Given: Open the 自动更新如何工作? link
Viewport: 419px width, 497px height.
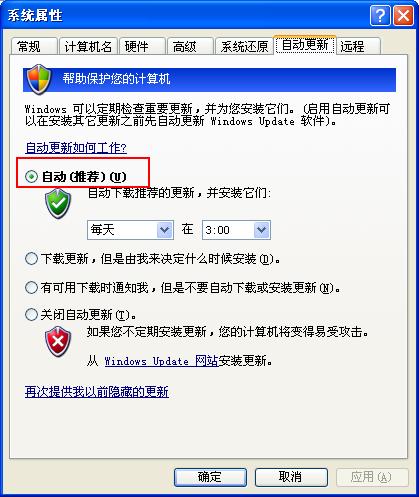Looking at the screenshot, I should pyautogui.click(x=76, y=148).
